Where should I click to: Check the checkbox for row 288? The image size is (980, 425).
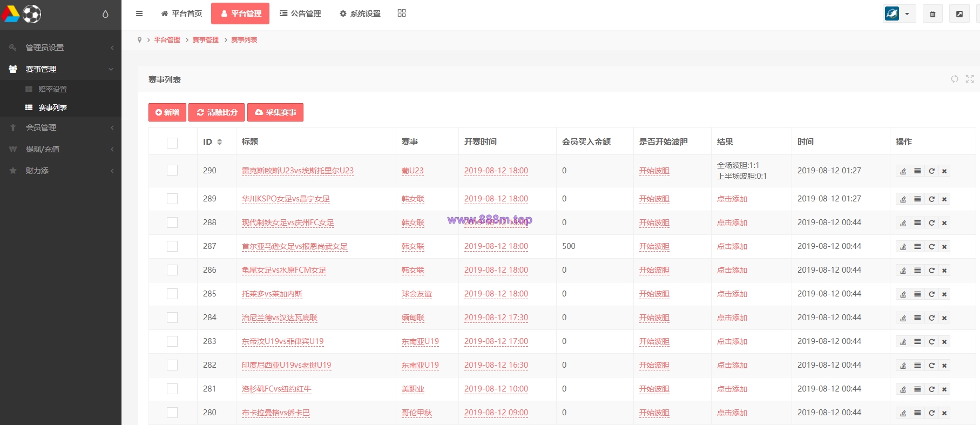172,222
